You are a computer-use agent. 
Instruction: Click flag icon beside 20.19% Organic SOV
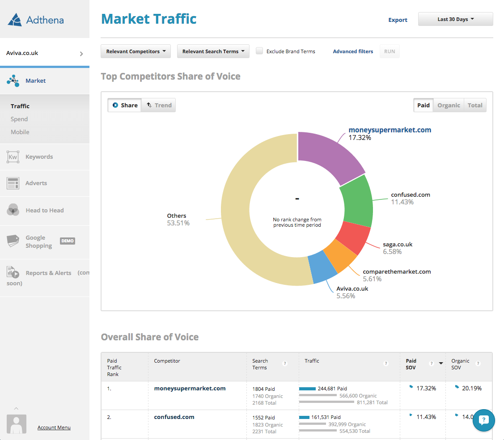coord(457,387)
